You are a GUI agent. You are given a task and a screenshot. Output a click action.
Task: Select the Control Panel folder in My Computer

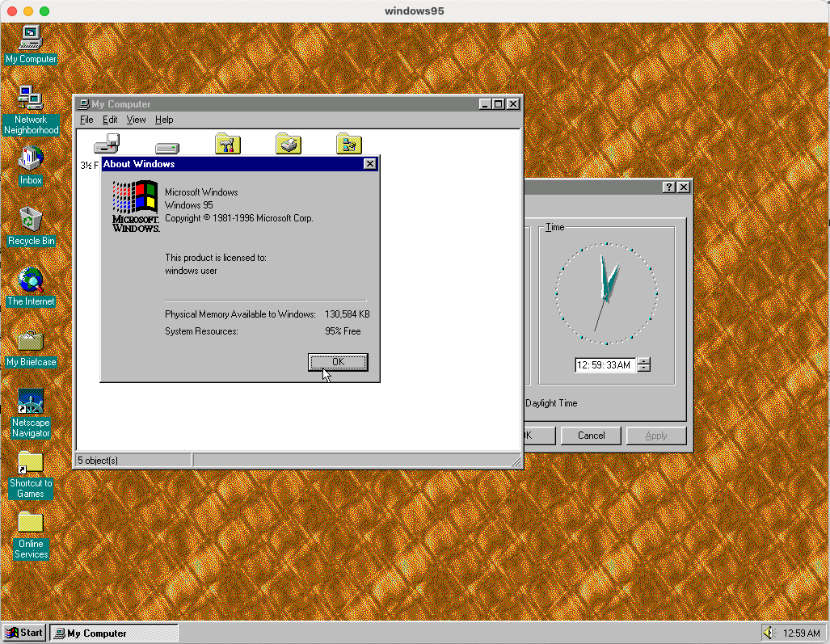point(228,145)
